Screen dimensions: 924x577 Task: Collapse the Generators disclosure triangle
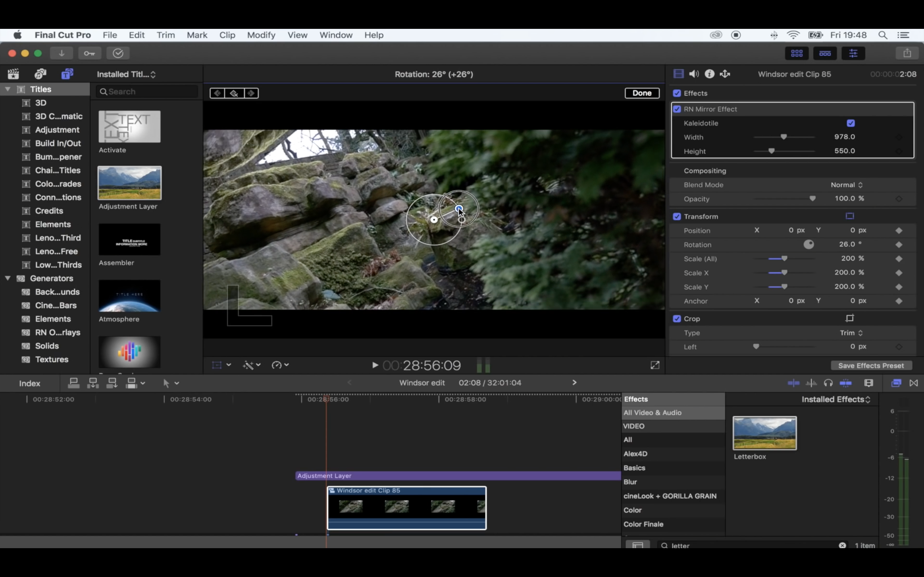(8, 278)
